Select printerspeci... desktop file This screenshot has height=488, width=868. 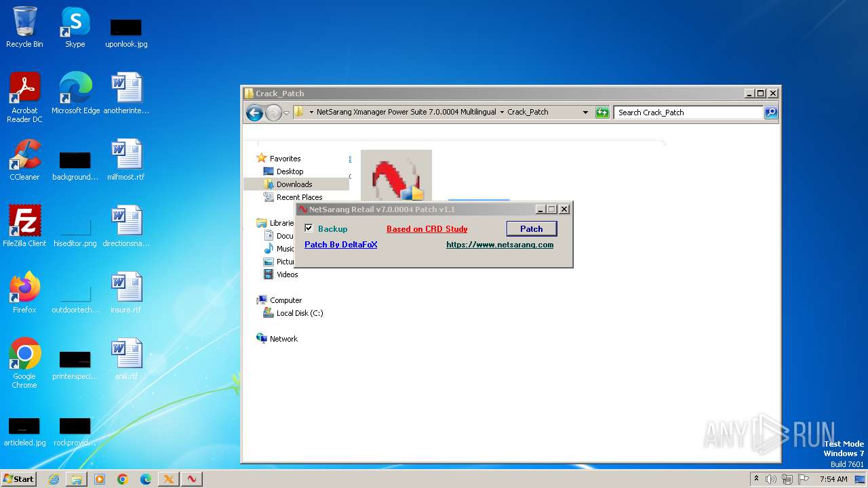[x=75, y=366]
